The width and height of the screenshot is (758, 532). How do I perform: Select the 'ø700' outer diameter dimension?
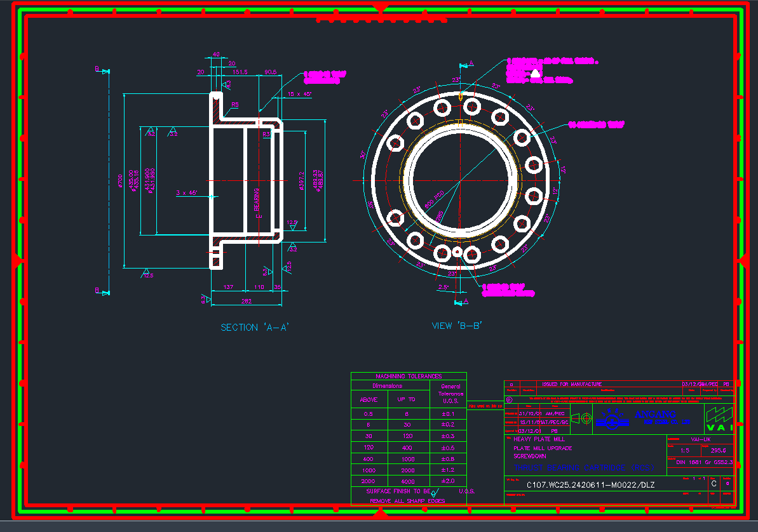120,181
